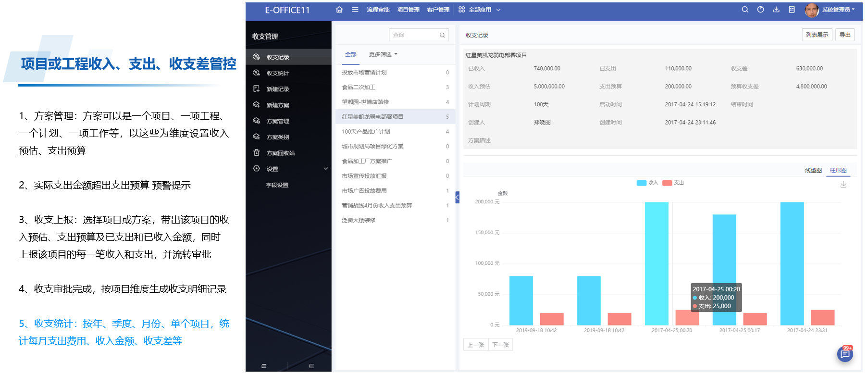The width and height of the screenshot is (868, 375).
Task: Expand the 全部应用 dropdown arrow
Action: pyautogui.click(x=498, y=10)
